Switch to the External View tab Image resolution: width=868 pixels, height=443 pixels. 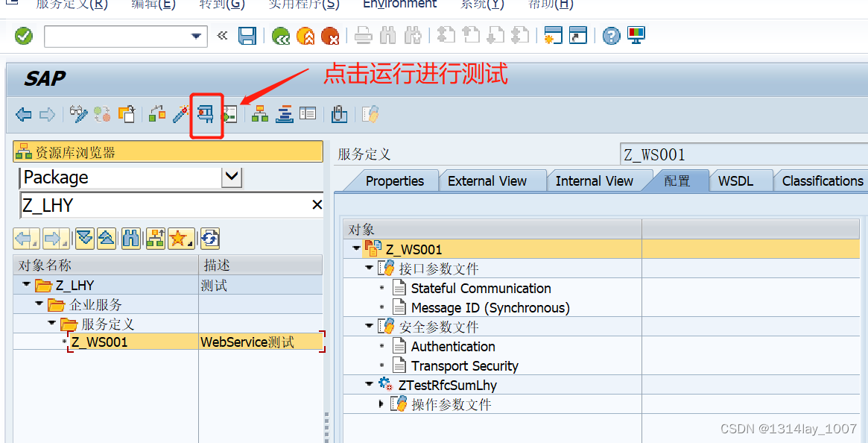point(487,181)
